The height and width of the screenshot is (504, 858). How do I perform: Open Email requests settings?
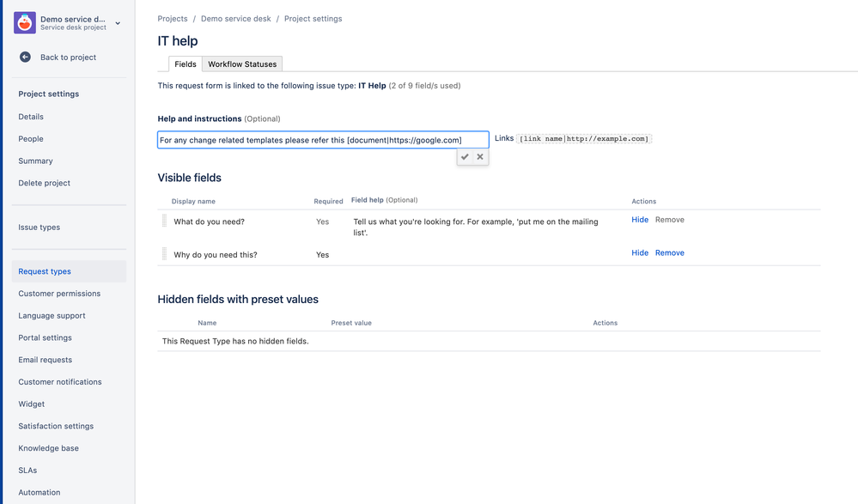click(x=45, y=360)
